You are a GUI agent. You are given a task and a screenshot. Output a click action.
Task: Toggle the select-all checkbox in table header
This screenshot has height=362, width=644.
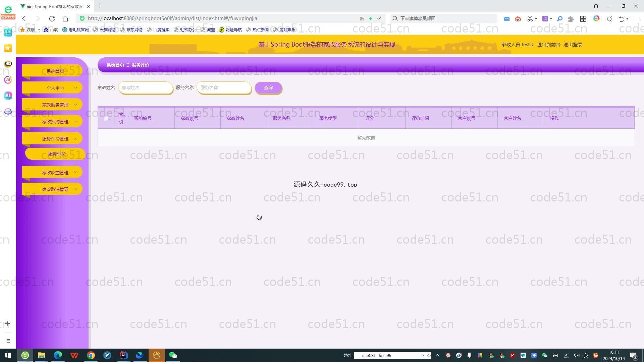click(x=106, y=118)
